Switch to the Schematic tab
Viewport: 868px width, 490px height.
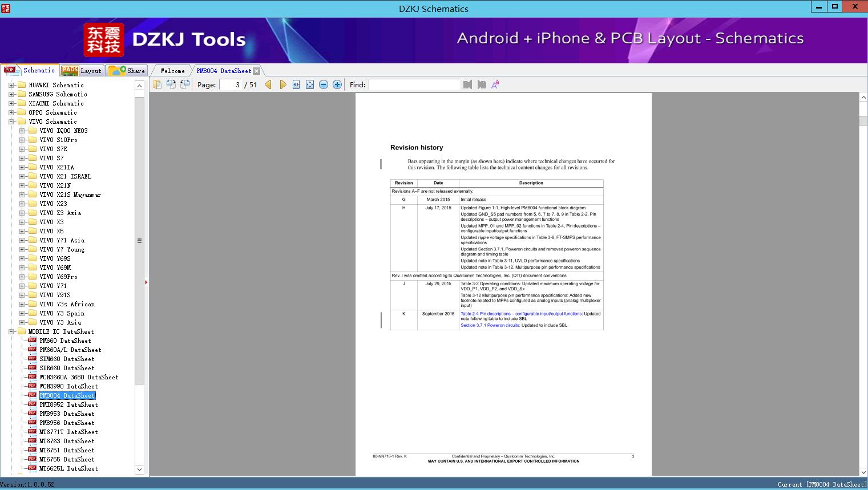(x=30, y=70)
